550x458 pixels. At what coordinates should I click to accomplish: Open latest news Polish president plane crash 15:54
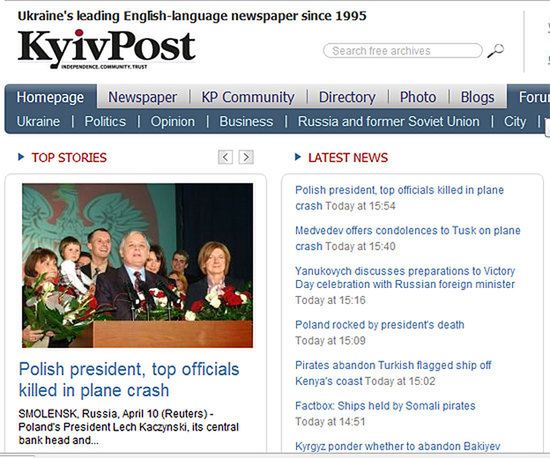click(x=400, y=198)
